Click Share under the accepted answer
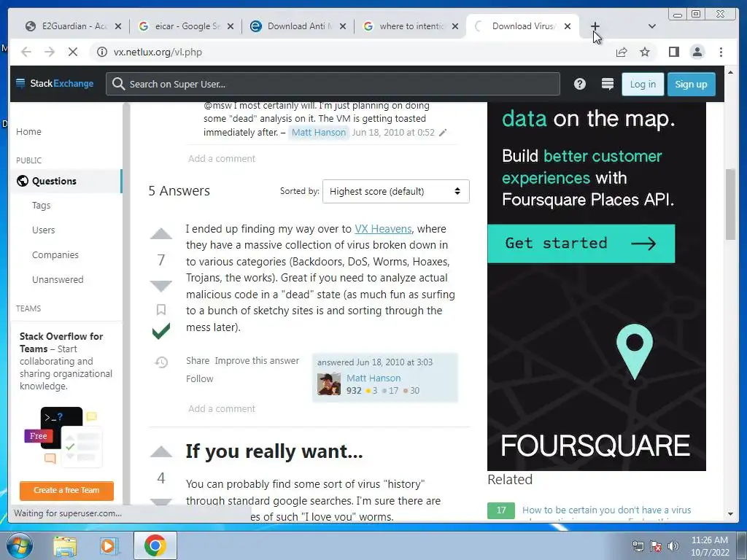 pyautogui.click(x=198, y=360)
